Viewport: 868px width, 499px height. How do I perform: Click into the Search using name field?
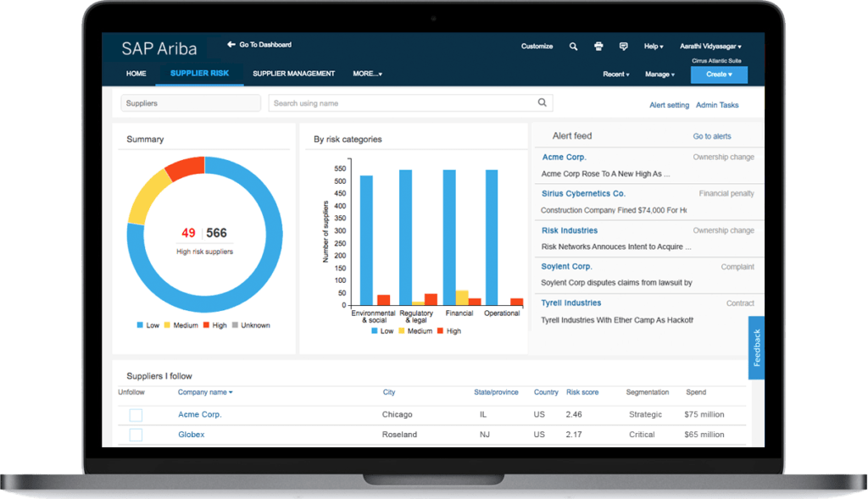point(411,103)
